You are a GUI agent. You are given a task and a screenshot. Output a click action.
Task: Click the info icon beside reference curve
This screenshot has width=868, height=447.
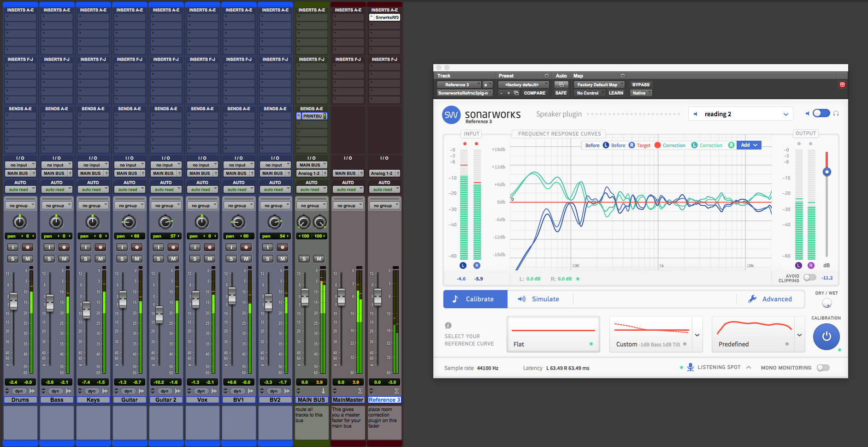(448, 325)
